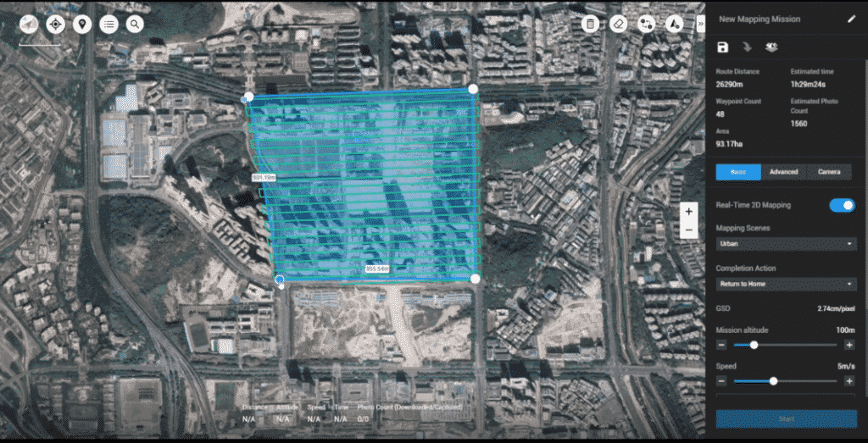Switch to the Camera tab
Image resolution: width=868 pixels, height=443 pixels.
829,172
